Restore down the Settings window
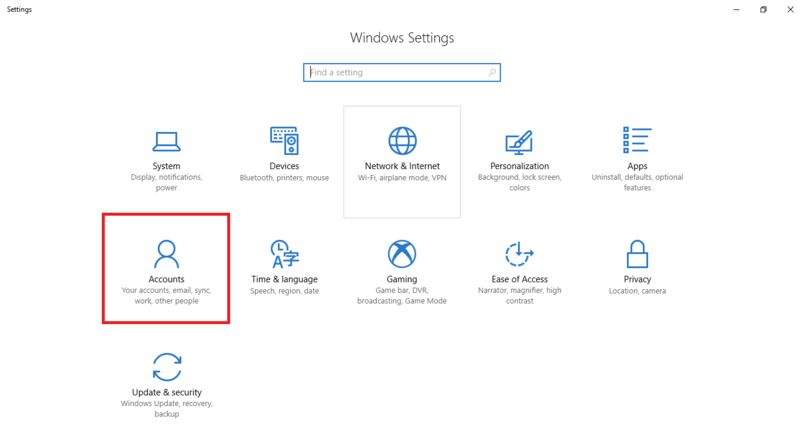Screen dimensions: 800x429 pyautogui.click(x=762, y=9)
